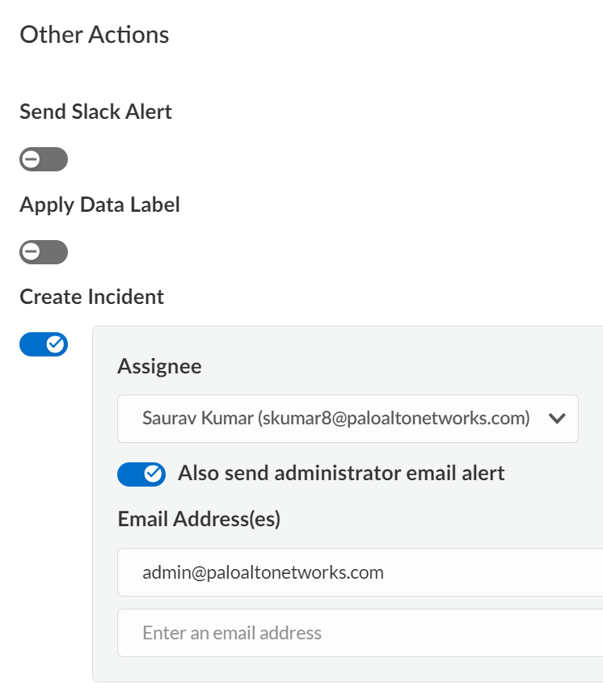Click minus knob icon on Data Label switch
This screenshot has height=700, width=603.
tap(32, 252)
